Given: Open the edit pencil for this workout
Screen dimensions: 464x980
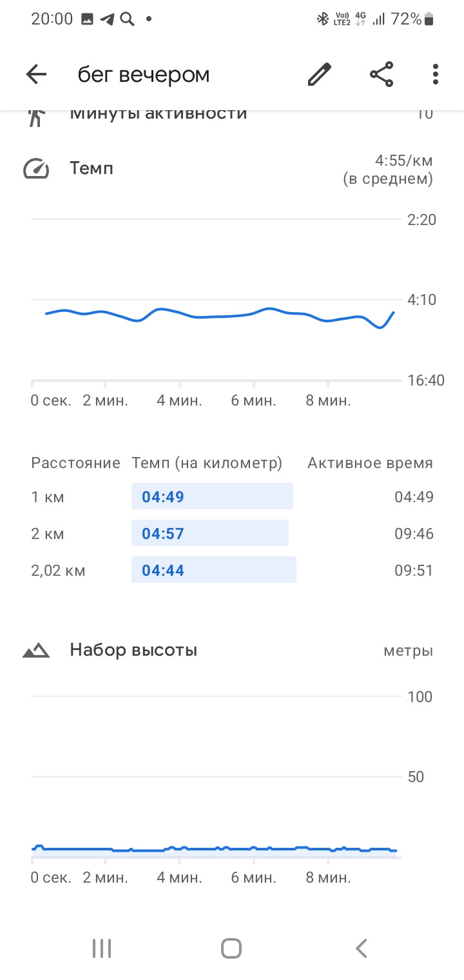Looking at the screenshot, I should coord(319,75).
